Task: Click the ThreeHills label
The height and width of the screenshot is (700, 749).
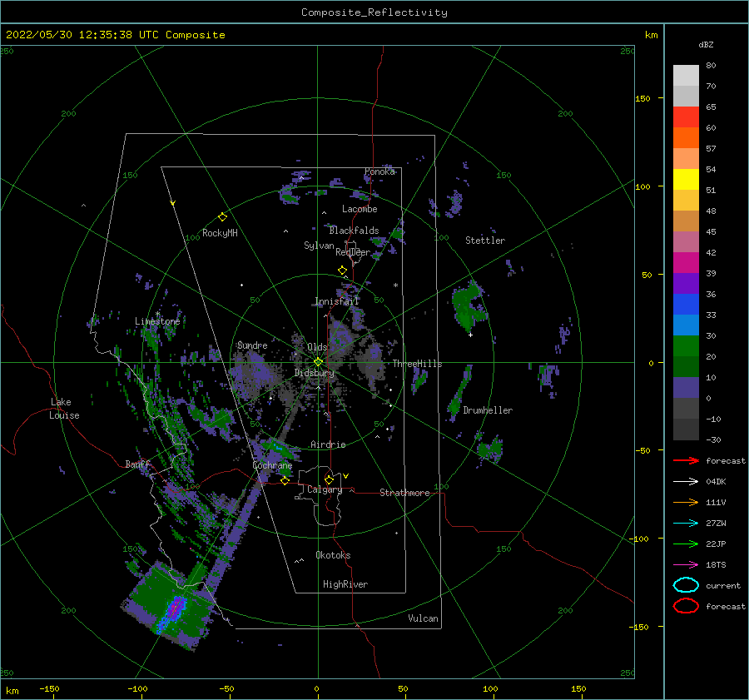Action: click(418, 364)
